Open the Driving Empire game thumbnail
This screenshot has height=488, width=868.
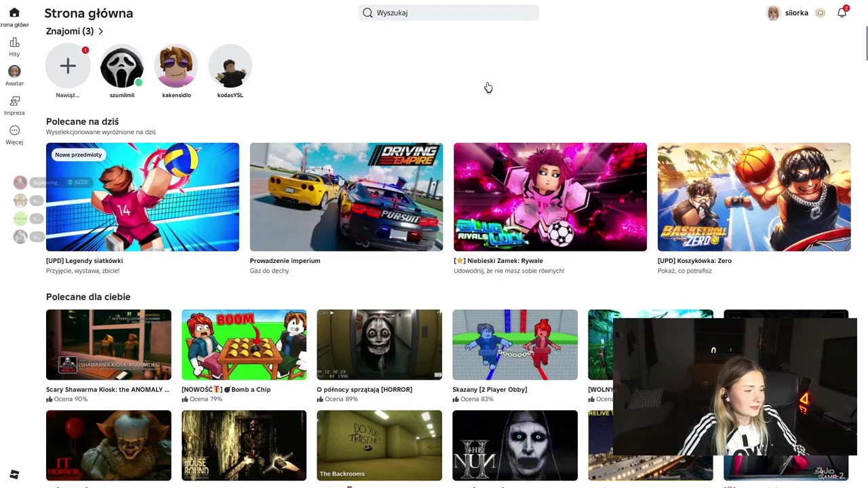click(x=347, y=197)
